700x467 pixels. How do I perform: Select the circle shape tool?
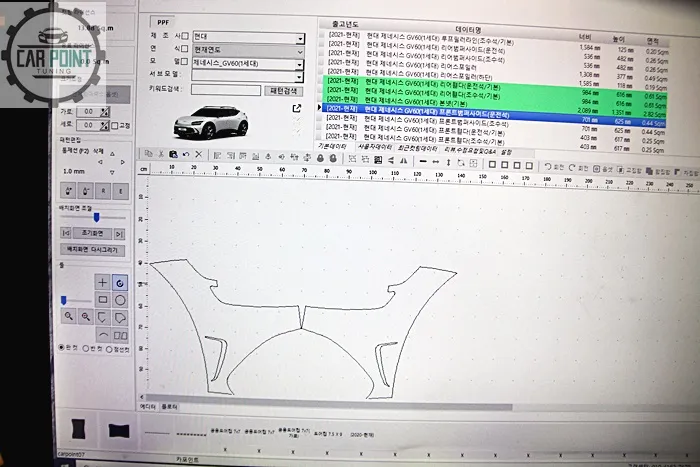pos(120,300)
